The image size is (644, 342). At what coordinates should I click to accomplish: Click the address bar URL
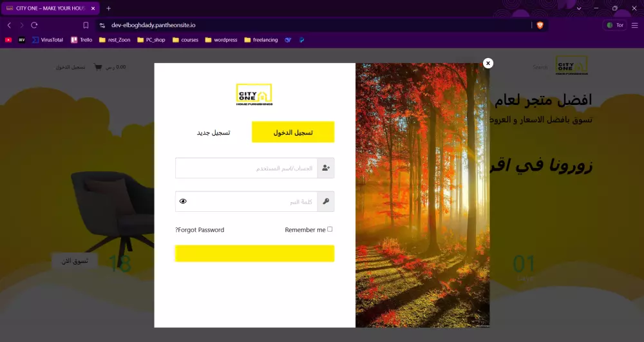click(x=153, y=25)
